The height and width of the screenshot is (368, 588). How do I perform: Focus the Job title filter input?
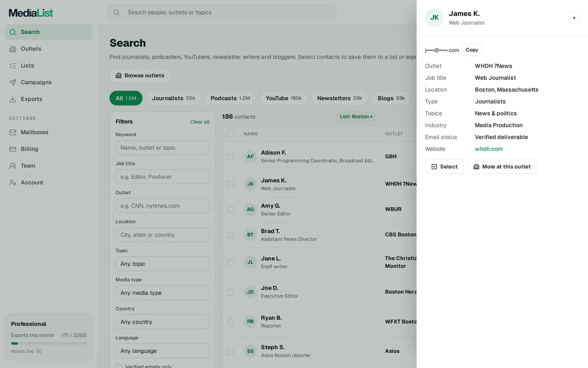pos(163,177)
